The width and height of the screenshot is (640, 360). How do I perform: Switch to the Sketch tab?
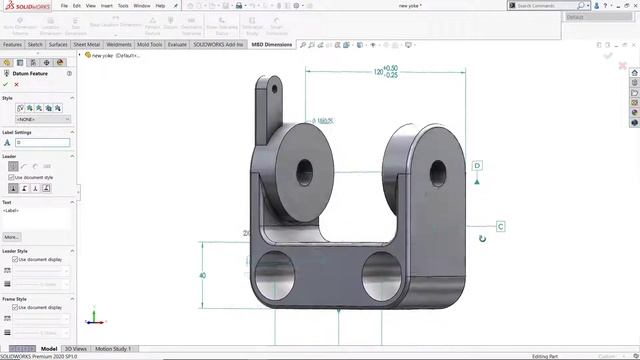(x=35, y=44)
